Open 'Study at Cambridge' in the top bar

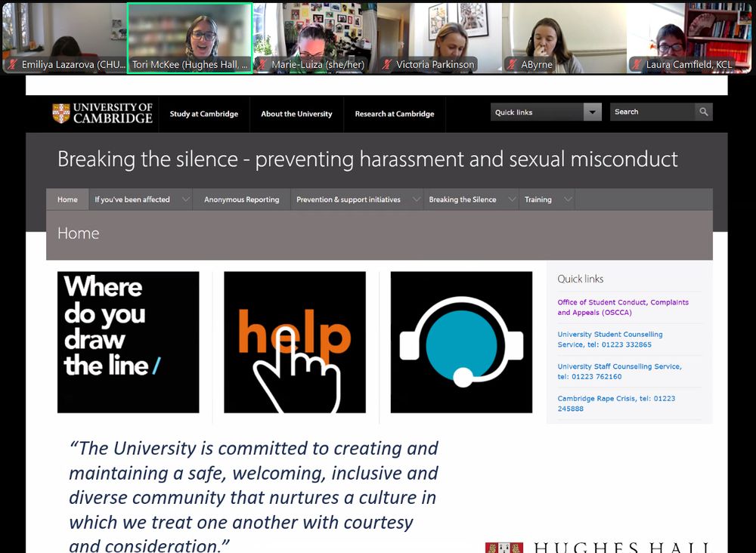click(x=204, y=113)
